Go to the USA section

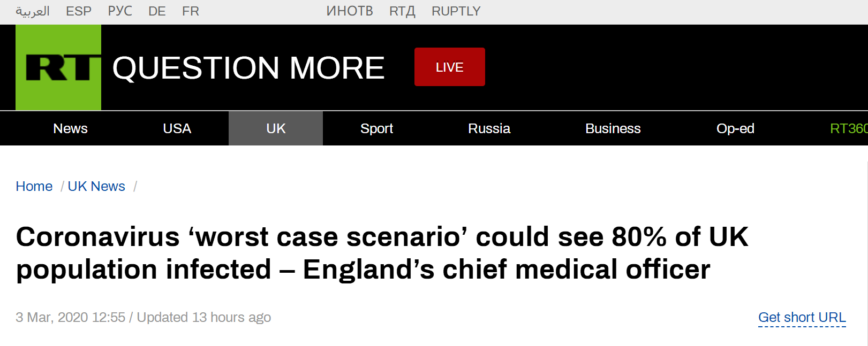[x=177, y=128]
